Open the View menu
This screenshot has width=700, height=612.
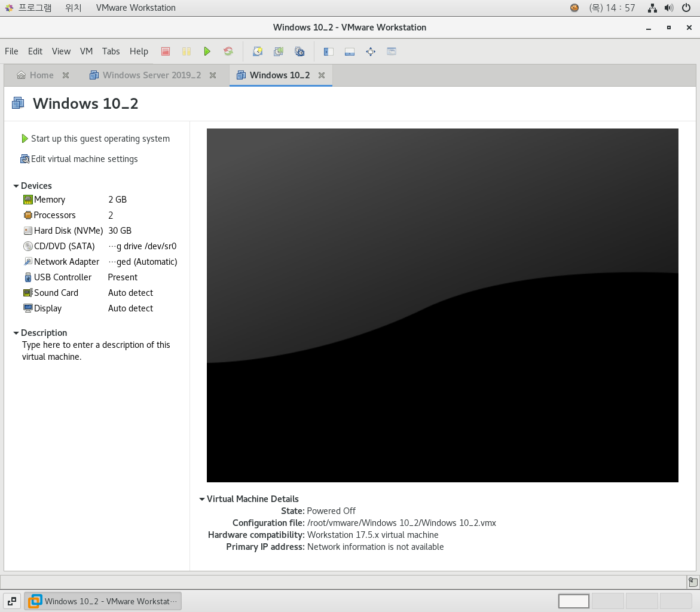point(61,51)
